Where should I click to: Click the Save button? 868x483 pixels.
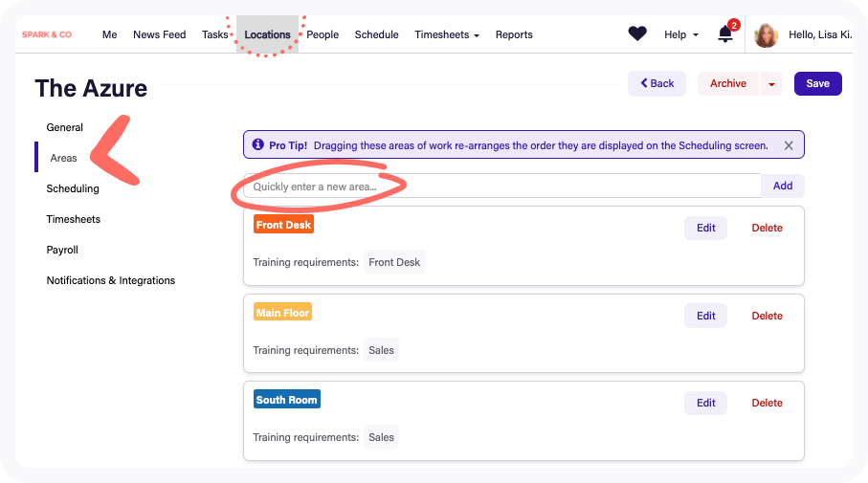pos(817,83)
